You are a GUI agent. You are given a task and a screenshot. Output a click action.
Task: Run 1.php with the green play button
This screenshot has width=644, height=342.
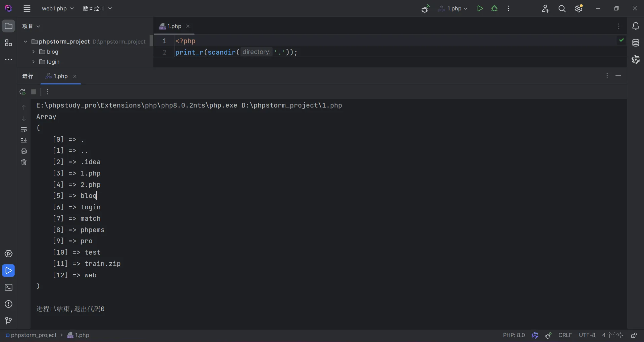pyautogui.click(x=480, y=9)
